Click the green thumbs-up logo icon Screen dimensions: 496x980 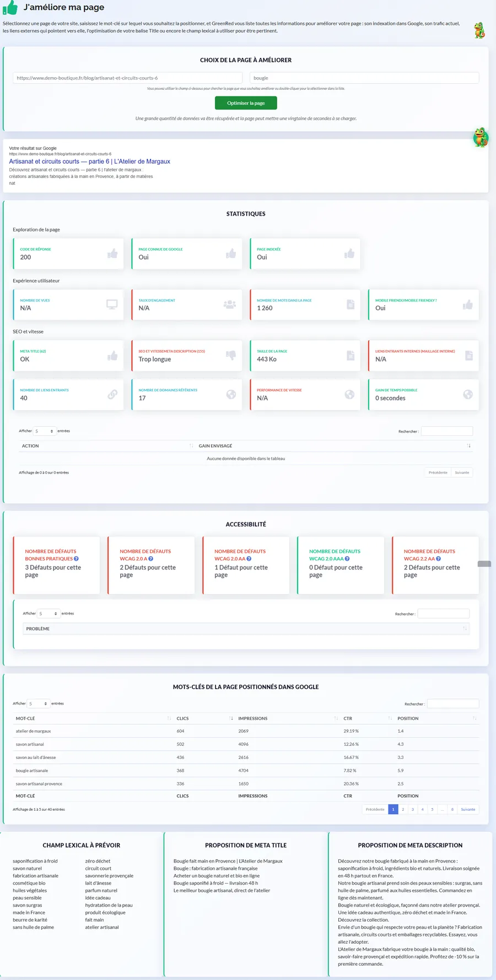10,7
